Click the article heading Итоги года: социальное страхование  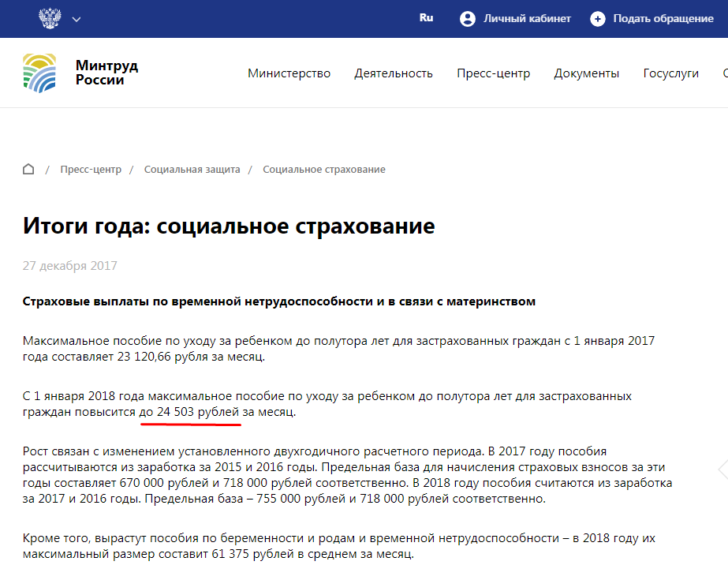coord(229,226)
